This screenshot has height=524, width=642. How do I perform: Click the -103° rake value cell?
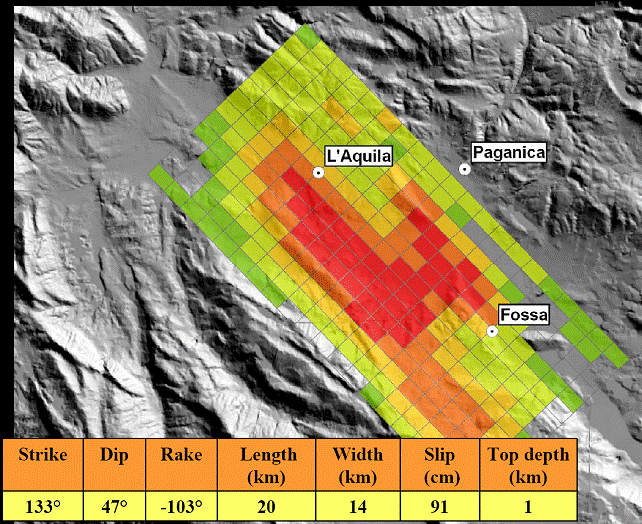coord(181,506)
